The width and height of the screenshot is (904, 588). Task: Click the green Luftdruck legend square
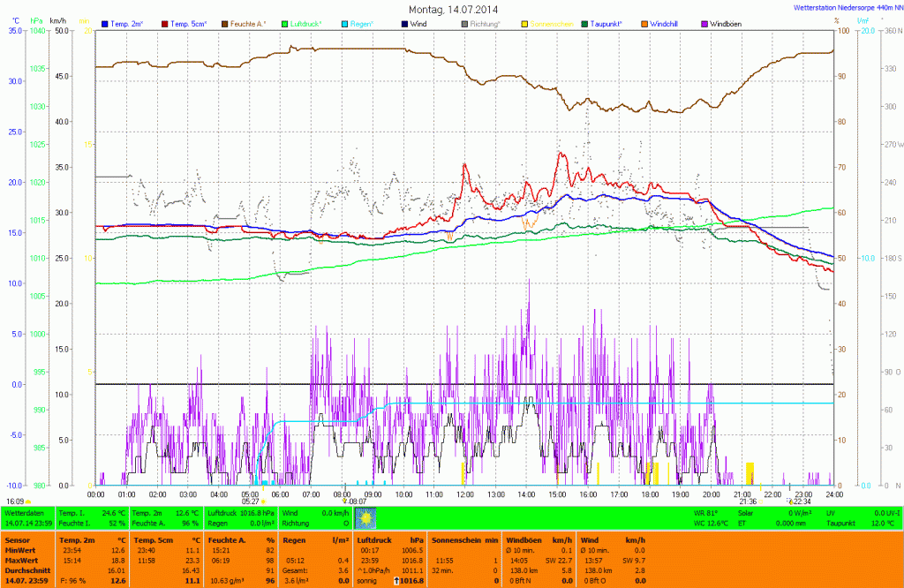(285, 23)
